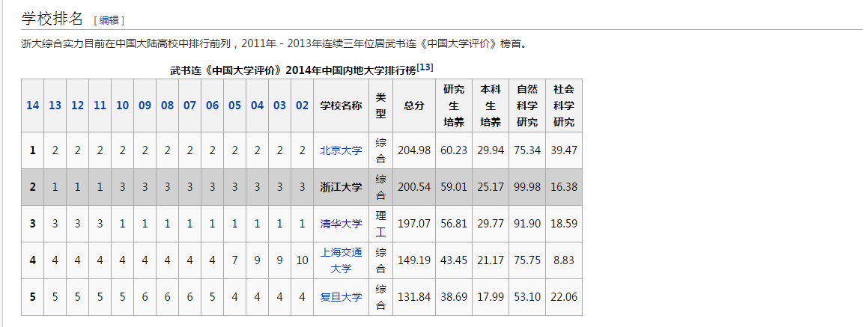Select the bold 浙江大学 cell

(x=341, y=187)
